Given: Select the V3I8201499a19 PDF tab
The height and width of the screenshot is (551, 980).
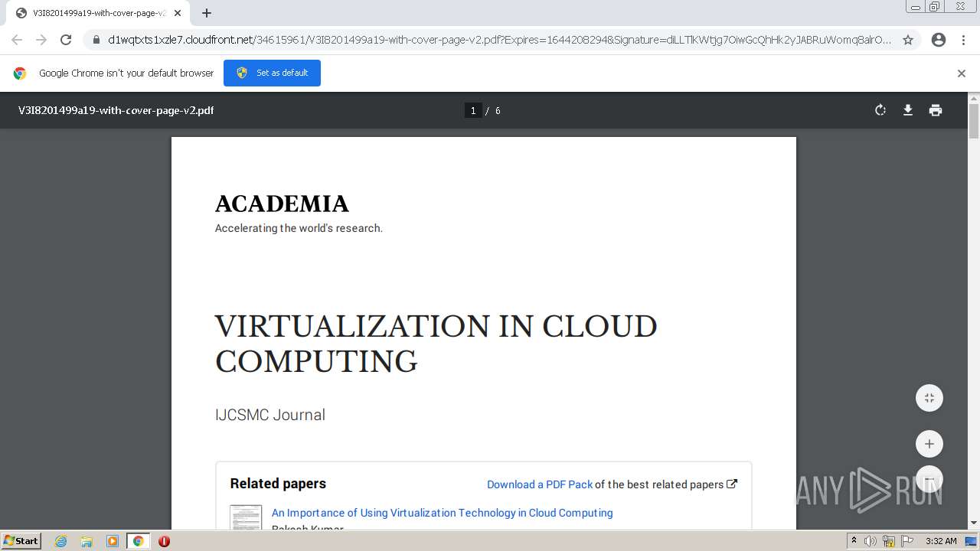Looking at the screenshot, I should [98, 13].
